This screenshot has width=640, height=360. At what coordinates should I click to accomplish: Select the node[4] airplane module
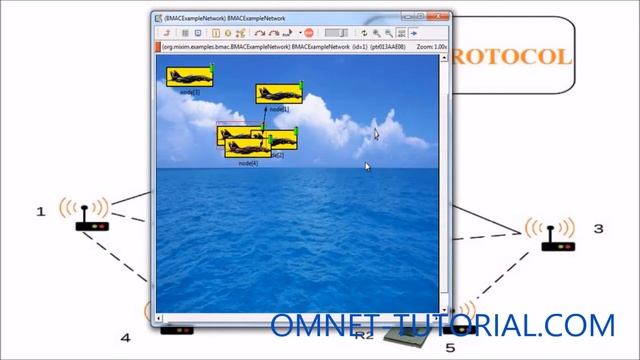click(x=248, y=148)
